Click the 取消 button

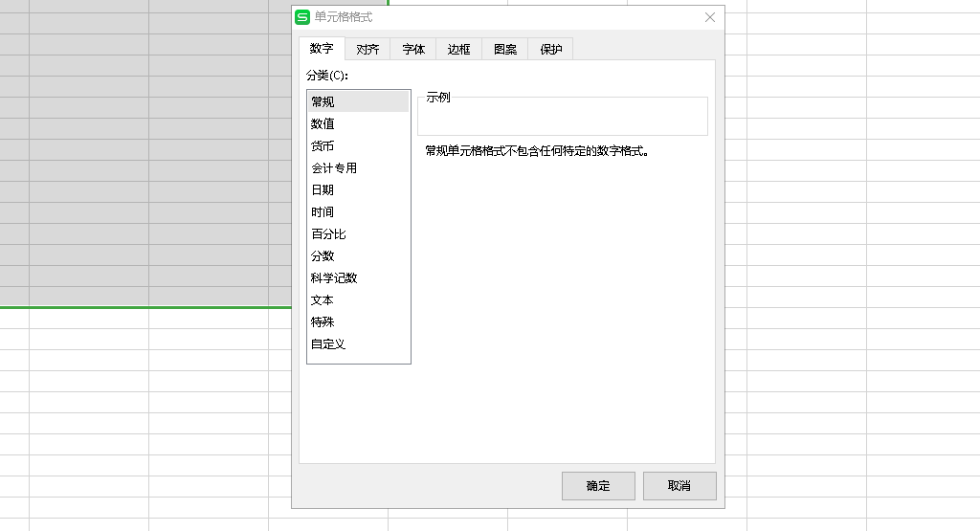pos(679,486)
